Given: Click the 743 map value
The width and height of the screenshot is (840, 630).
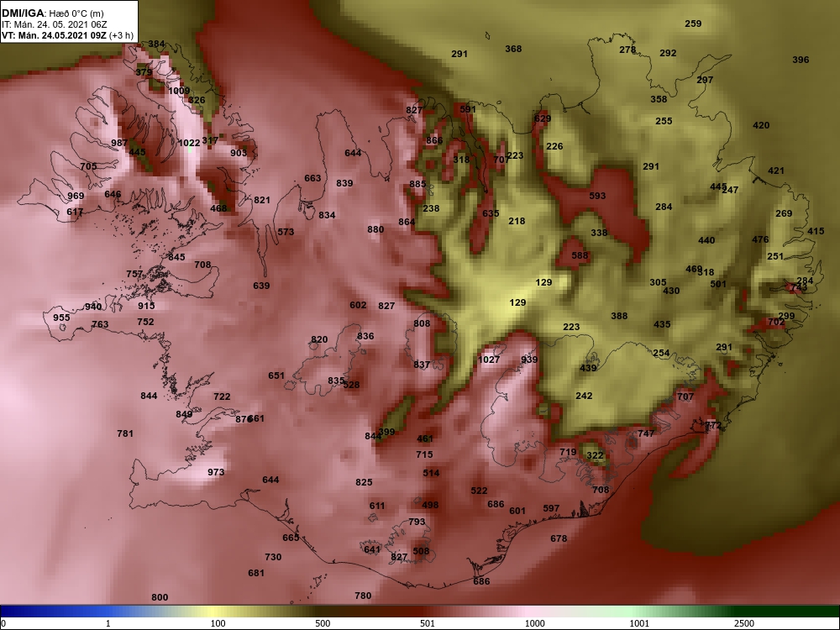Looking at the screenshot, I should [798, 287].
